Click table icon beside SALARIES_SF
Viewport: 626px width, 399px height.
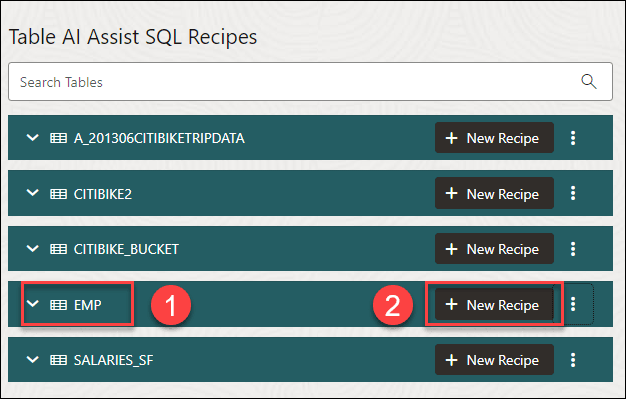tap(58, 360)
